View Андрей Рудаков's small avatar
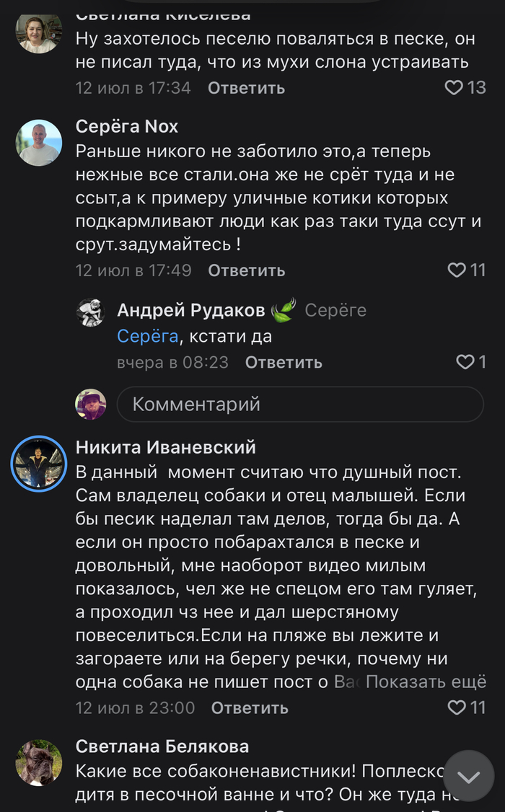Viewport: 505px width, 812px height. 91,312
